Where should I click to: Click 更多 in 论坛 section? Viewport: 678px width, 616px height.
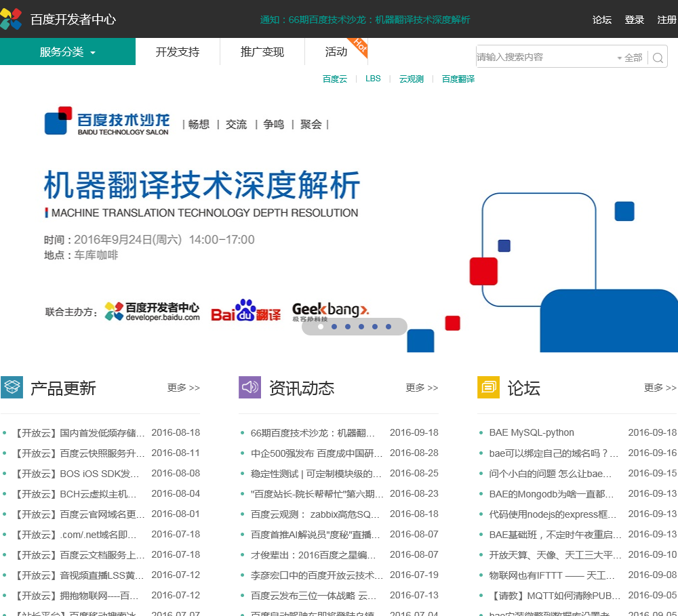660,388
